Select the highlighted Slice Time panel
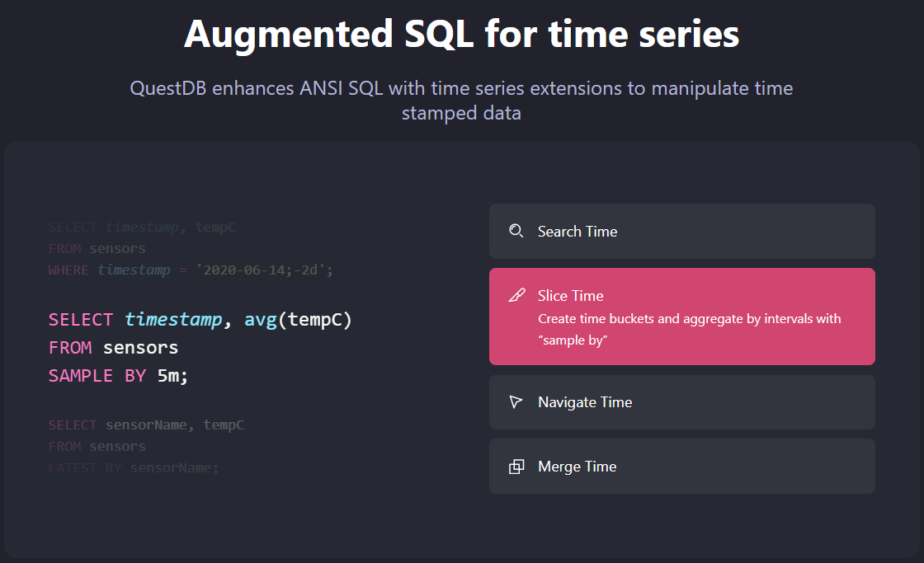Image resolution: width=924 pixels, height=563 pixels. [x=681, y=317]
